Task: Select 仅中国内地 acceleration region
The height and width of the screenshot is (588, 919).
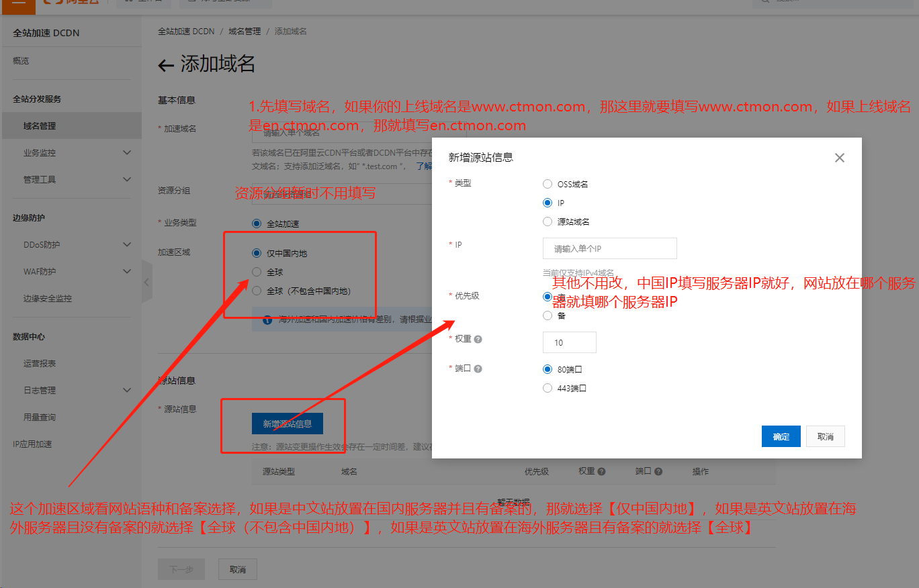Action: point(256,253)
